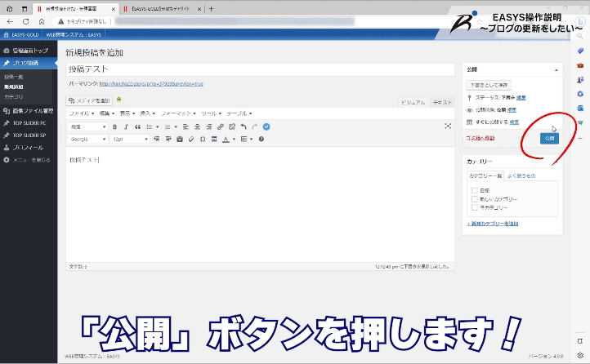Image resolution: width=590 pixels, height=364 pixels.
Task: Check the 新しいカテゴリー checkbox
Action: (474, 199)
